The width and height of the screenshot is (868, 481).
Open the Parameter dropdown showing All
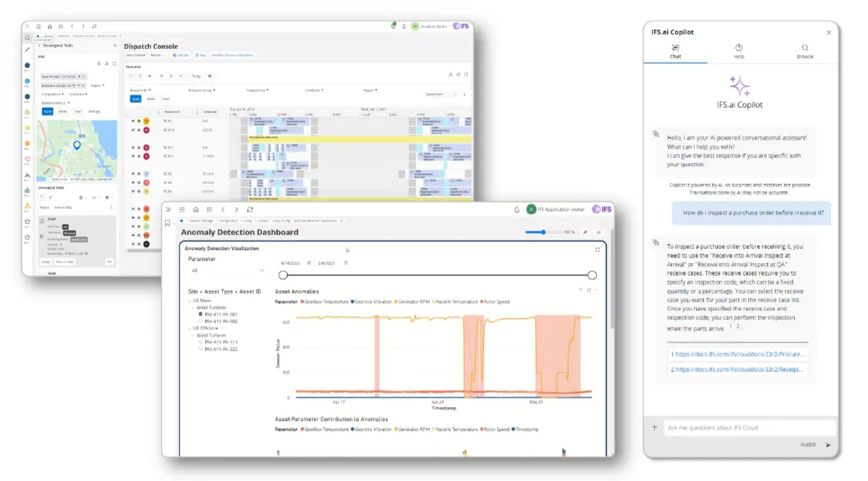click(227, 271)
